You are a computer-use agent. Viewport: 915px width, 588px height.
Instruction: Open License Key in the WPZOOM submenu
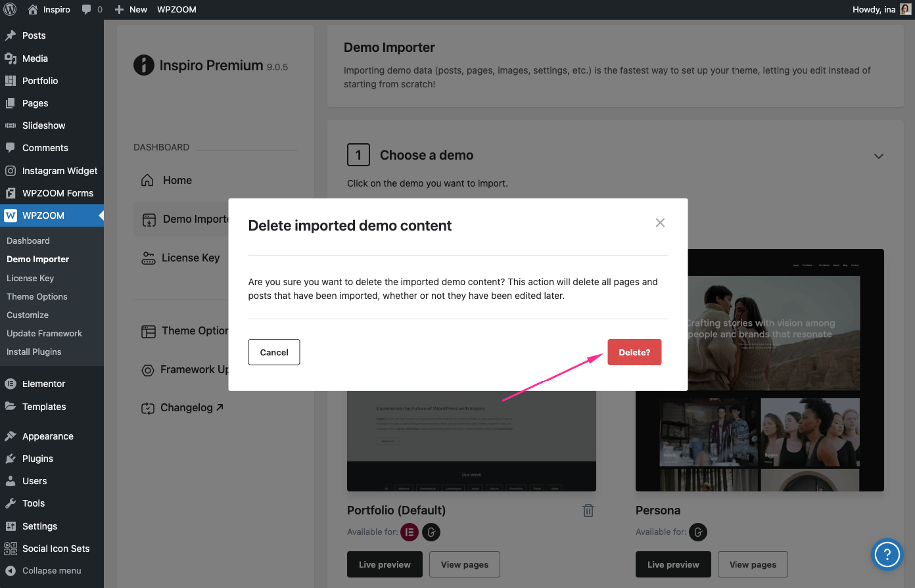[30, 278]
